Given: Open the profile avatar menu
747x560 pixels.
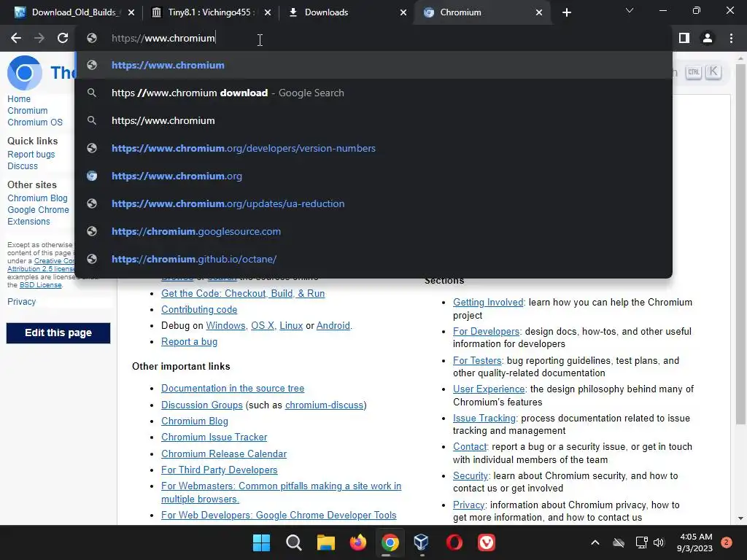Looking at the screenshot, I should click(708, 38).
